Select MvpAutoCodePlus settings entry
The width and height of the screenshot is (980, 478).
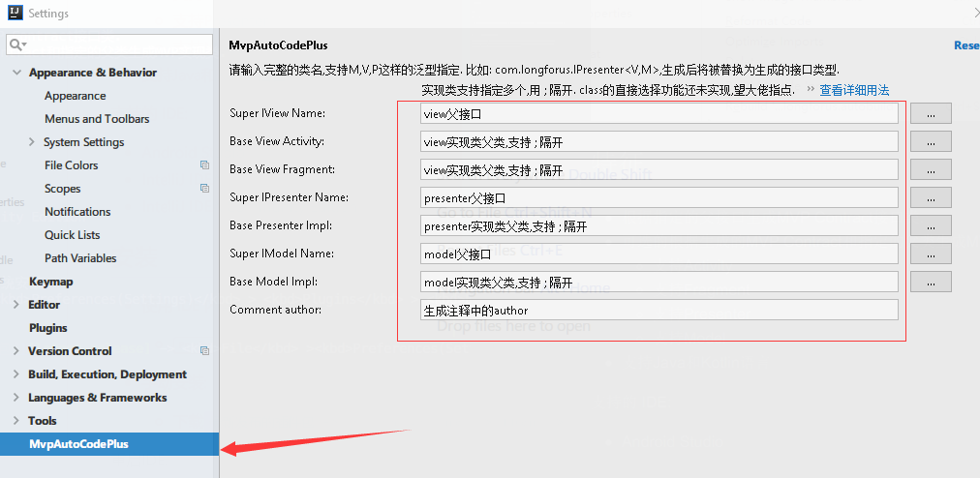pos(109,444)
